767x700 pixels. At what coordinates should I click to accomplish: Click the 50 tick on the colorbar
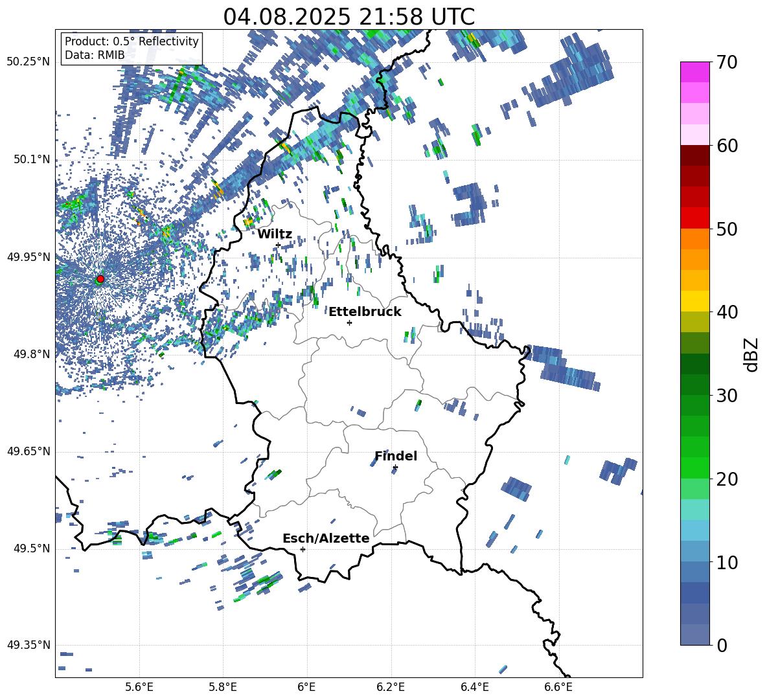(x=727, y=229)
